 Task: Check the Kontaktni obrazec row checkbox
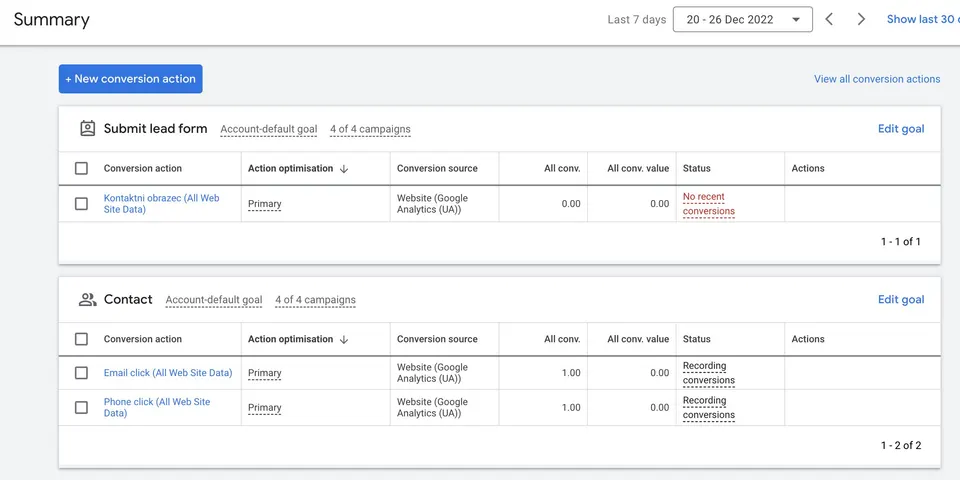pos(81,204)
